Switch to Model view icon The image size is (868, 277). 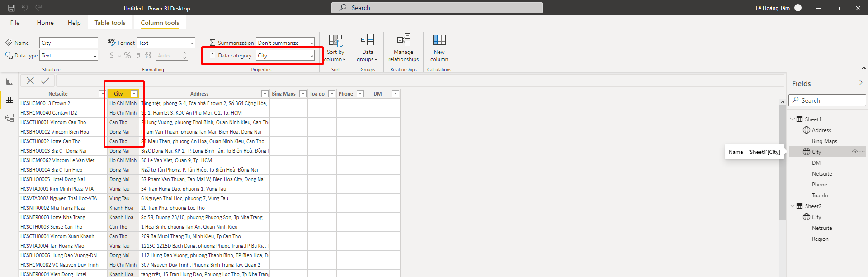click(9, 118)
